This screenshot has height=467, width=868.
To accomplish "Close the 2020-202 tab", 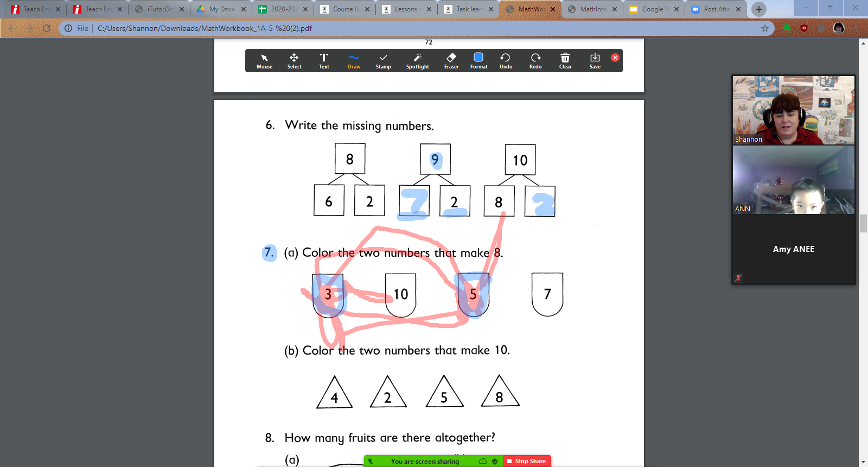I will point(305,9).
